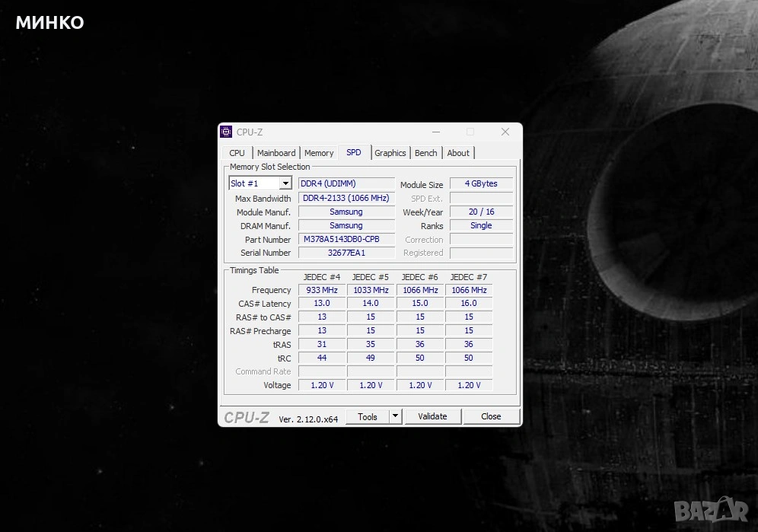Image resolution: width=758 pixels, height=532 pixels.
Task: Open the Bench tab
Action: click(426, 153)
